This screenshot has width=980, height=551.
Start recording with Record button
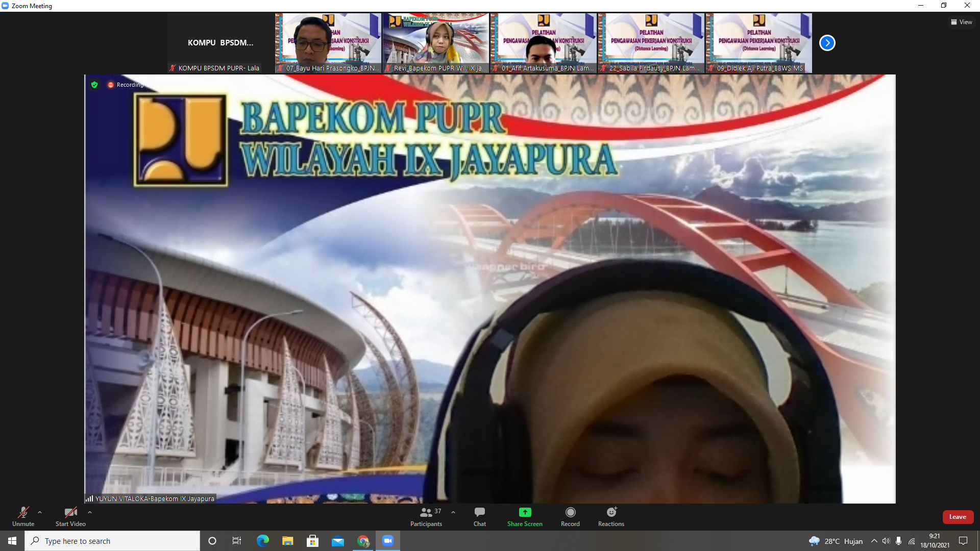[570, 516]
